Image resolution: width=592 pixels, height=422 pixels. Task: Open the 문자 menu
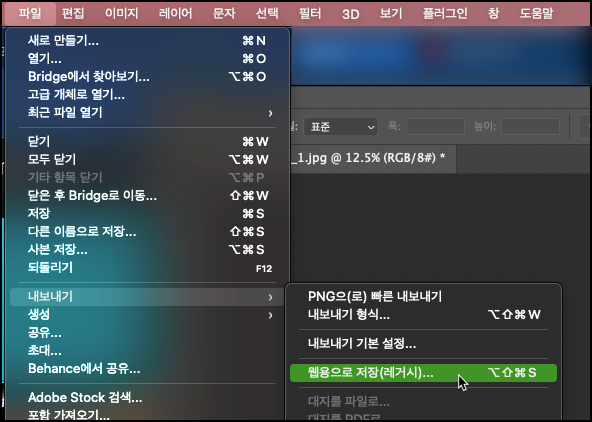pyautogui.click(x=224, y=14)
